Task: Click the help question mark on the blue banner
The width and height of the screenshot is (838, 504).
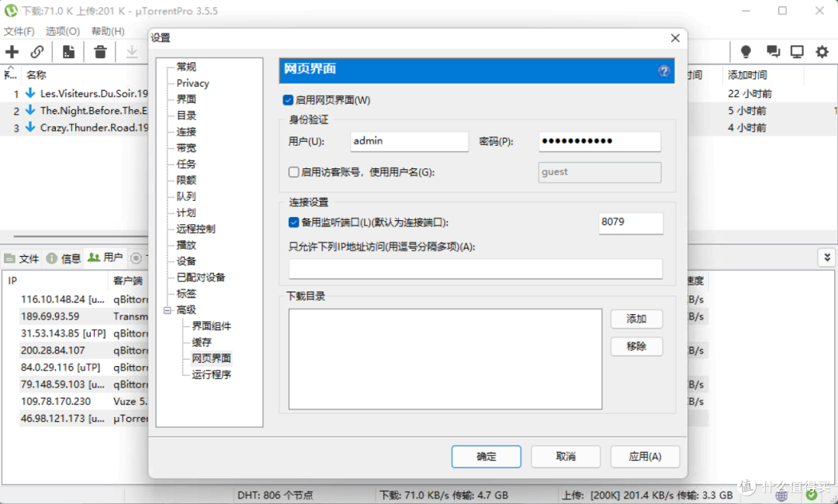Action: coord(664,71)
